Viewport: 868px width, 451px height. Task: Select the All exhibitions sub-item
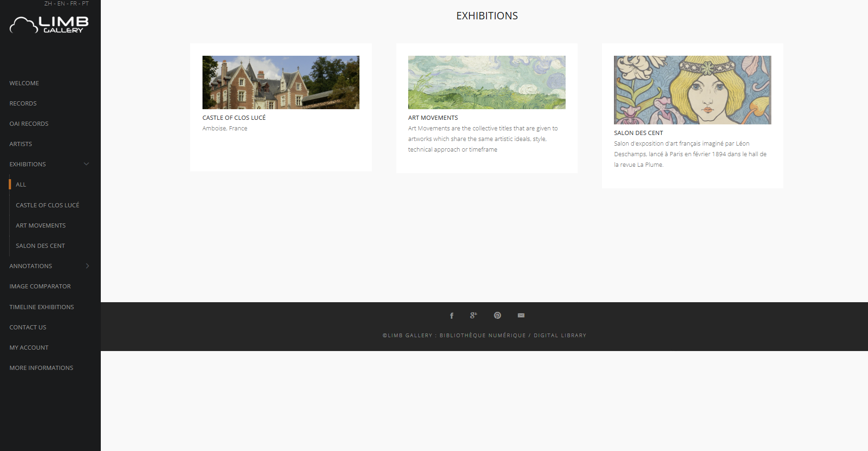click(21, 185)
